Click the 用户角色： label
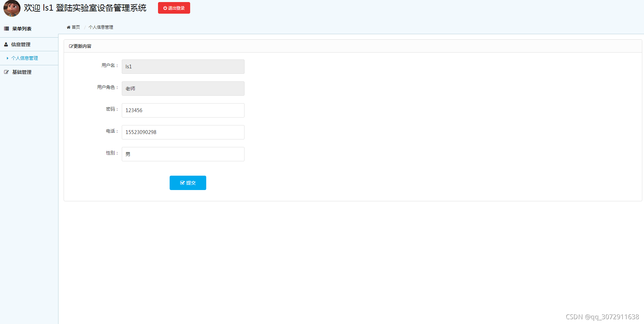The height and width of the screenshot is (324, 644). tap(108, 87)
